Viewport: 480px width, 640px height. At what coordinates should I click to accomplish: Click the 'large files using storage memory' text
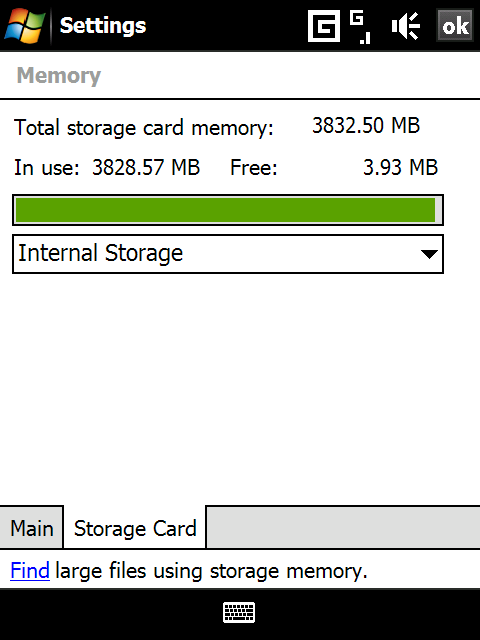211,571
